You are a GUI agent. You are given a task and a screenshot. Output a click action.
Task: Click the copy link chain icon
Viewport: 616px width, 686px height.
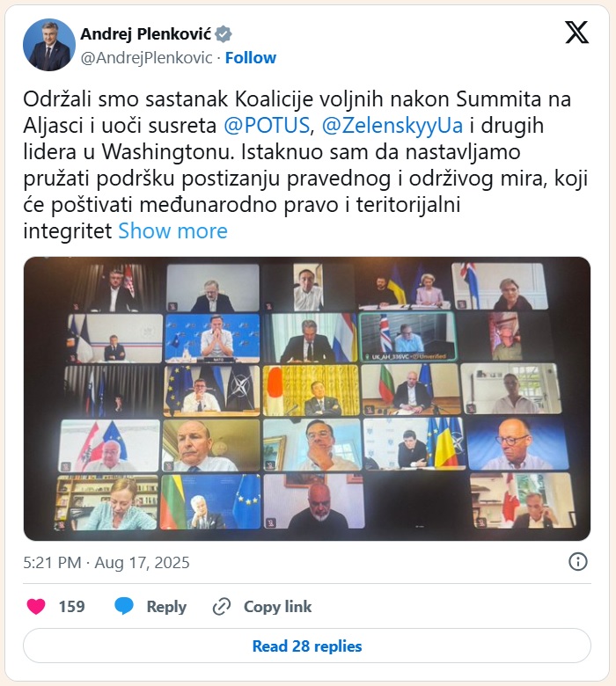pyautogui.click(x=222, y=607)
